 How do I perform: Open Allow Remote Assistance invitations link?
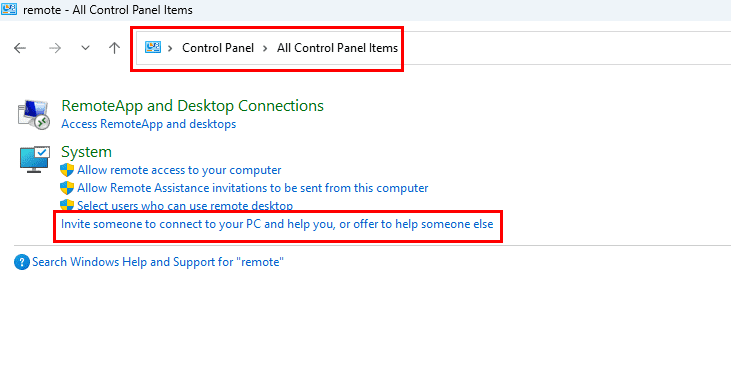click(x=252, y=188)
